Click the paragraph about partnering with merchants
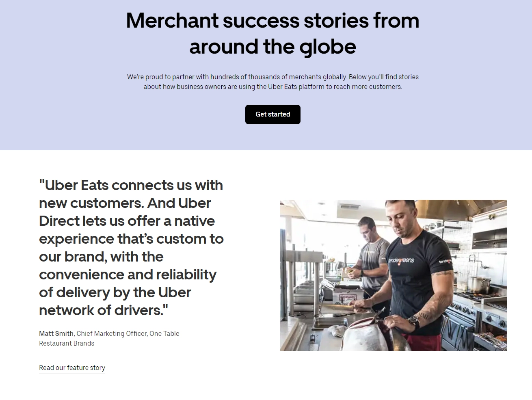532x400 pixels. point(272,82)
